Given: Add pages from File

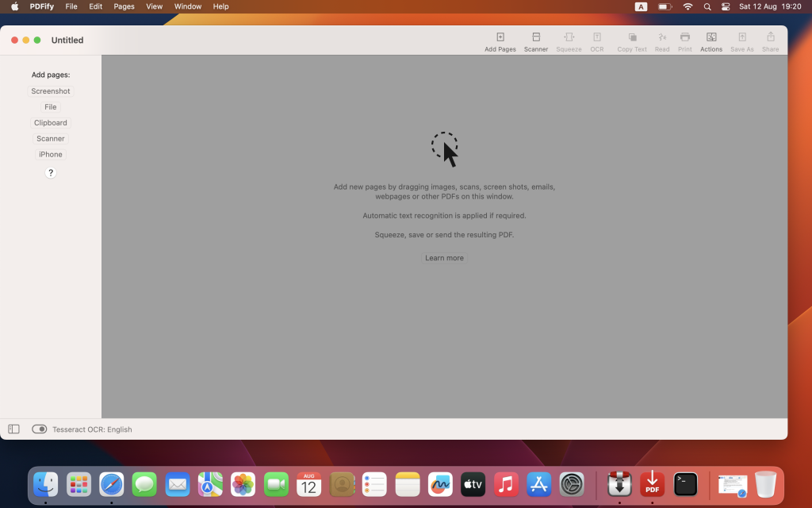Looking at the screenshot, I should tap(50, 107).
